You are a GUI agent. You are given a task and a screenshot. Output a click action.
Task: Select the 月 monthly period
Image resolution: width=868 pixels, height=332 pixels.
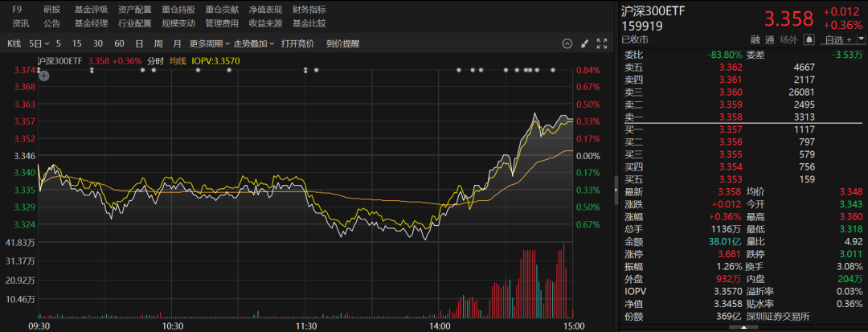click(177, 43)
